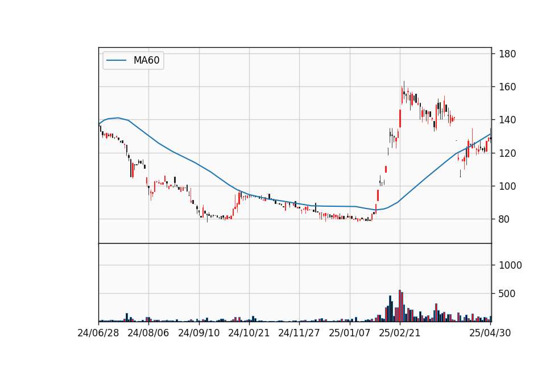Select the 24/08/06 date label
Viewport: 546px width, 392px height.
(148, 333)
